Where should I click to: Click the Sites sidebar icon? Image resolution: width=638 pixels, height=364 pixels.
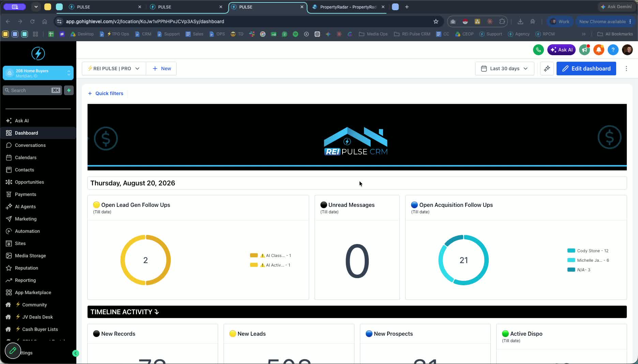point(9,243)
